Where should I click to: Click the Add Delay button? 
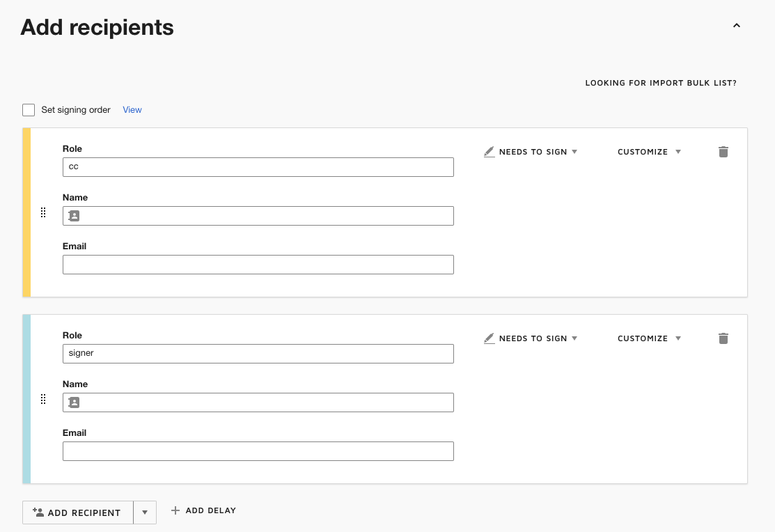203,510
